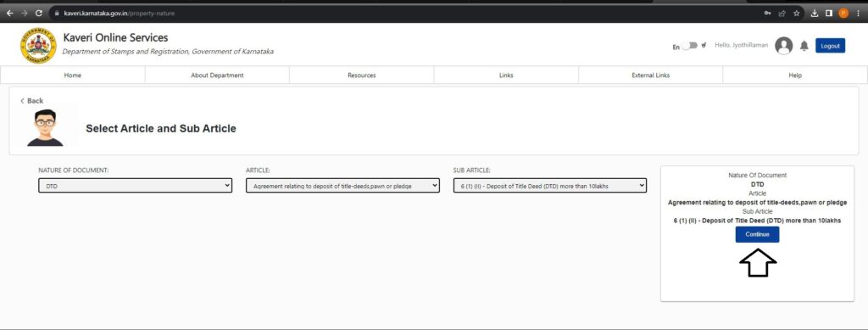Open the Links menu
The height and width of the screenshot is (330, 868).
(506, 76)
